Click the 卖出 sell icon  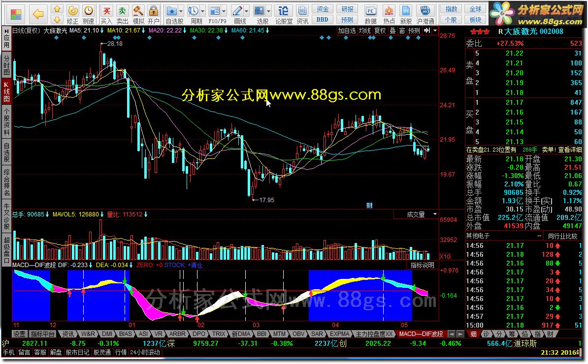point(122,14)
